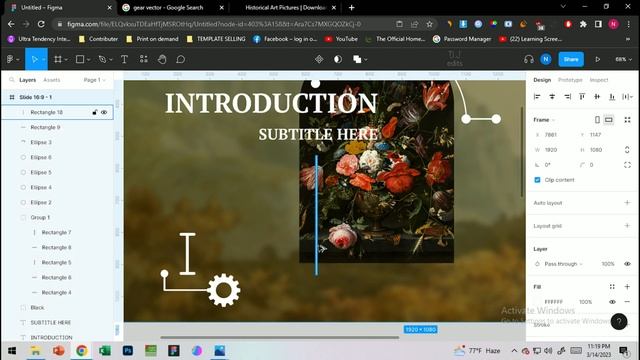
Task: Select the Hand tool
Action: point(162,60)
